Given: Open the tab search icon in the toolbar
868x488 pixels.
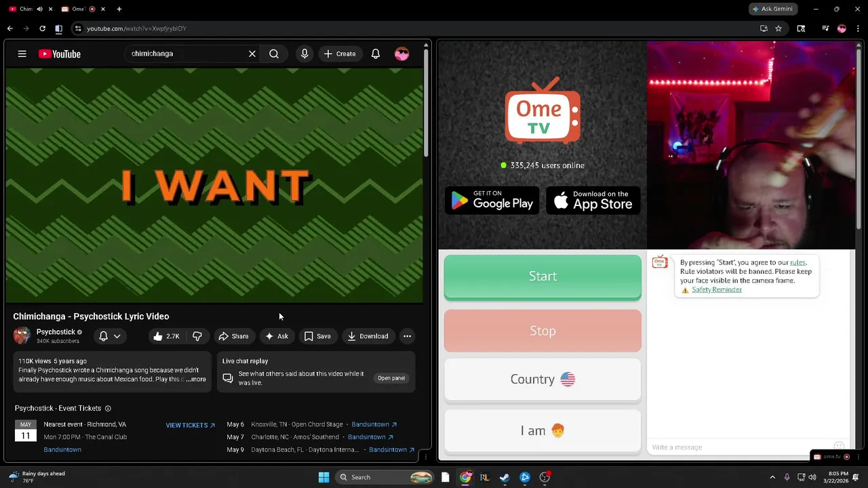Looking at the screenshot, I should click(801, 28).
